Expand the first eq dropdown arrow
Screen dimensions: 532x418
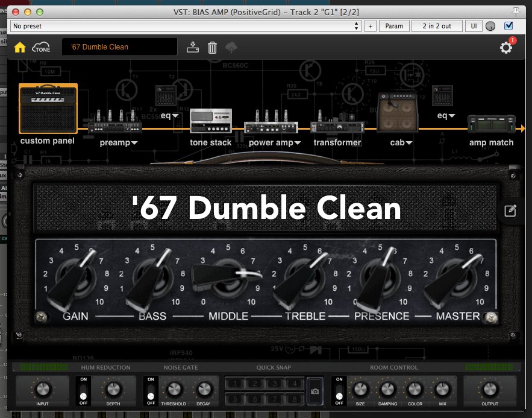pos(175,116)
